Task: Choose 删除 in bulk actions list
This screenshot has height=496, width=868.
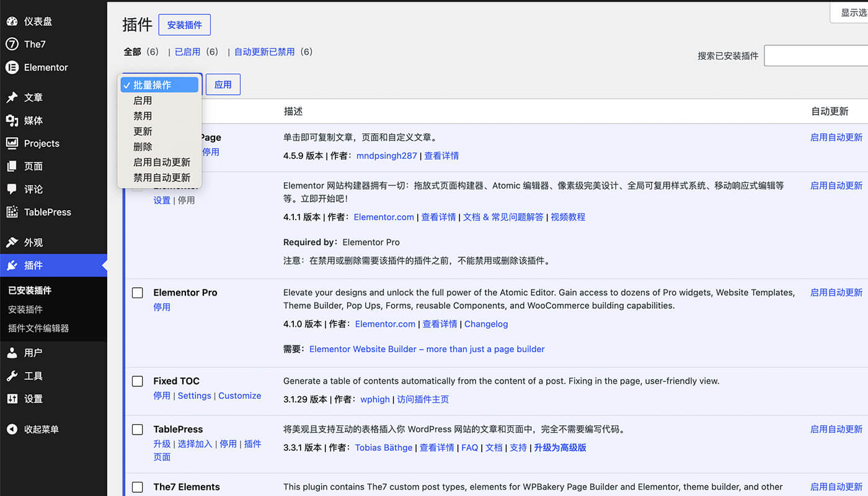Action: [x=159, y=147]
